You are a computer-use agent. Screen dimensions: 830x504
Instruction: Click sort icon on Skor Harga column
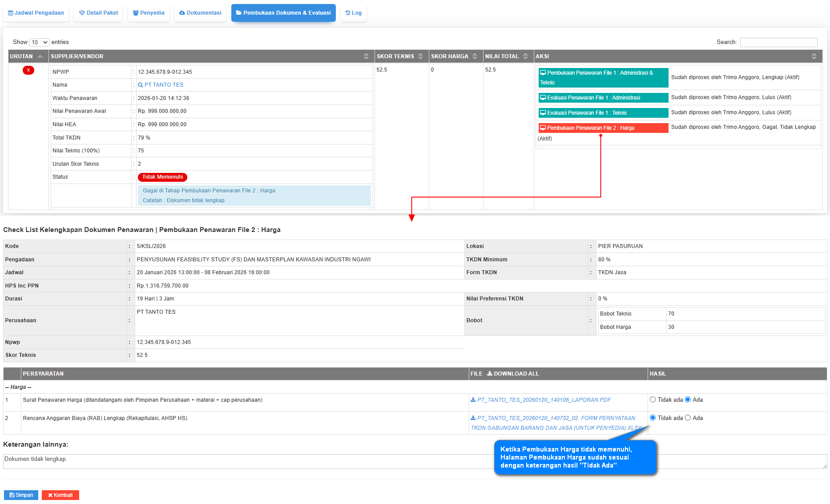coord(475,56)
